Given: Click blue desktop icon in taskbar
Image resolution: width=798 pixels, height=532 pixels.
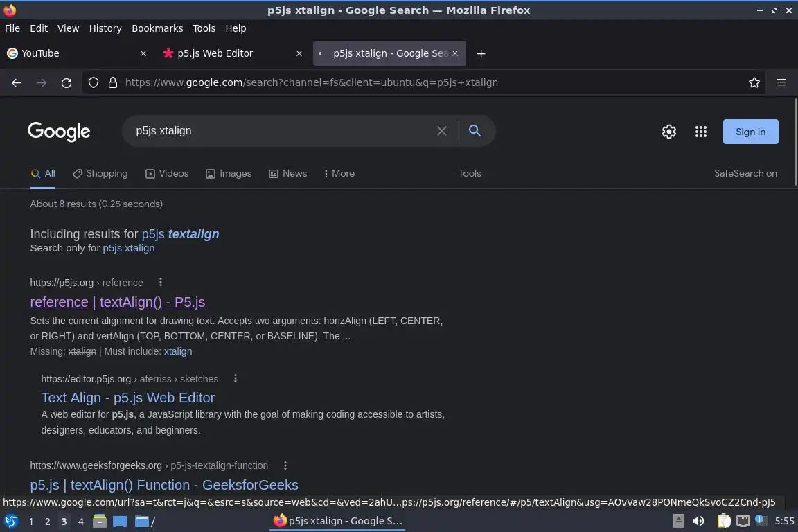Looking at the screenshot, I should point(120,522).
